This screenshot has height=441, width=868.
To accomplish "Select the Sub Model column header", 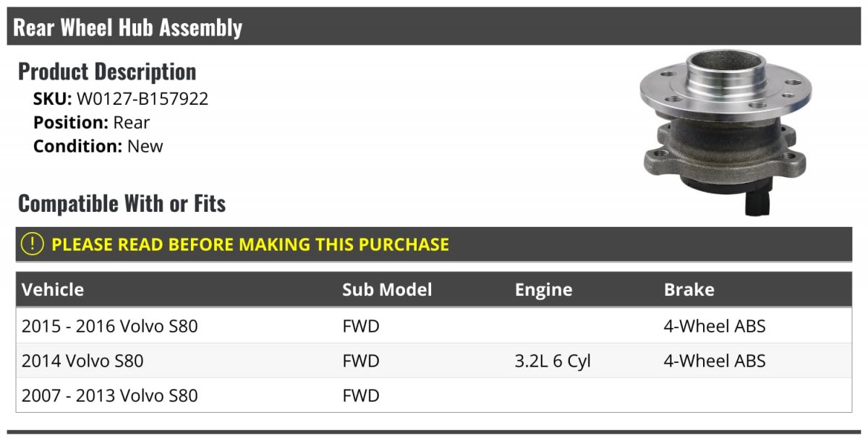I will click(x=387, y=290).
